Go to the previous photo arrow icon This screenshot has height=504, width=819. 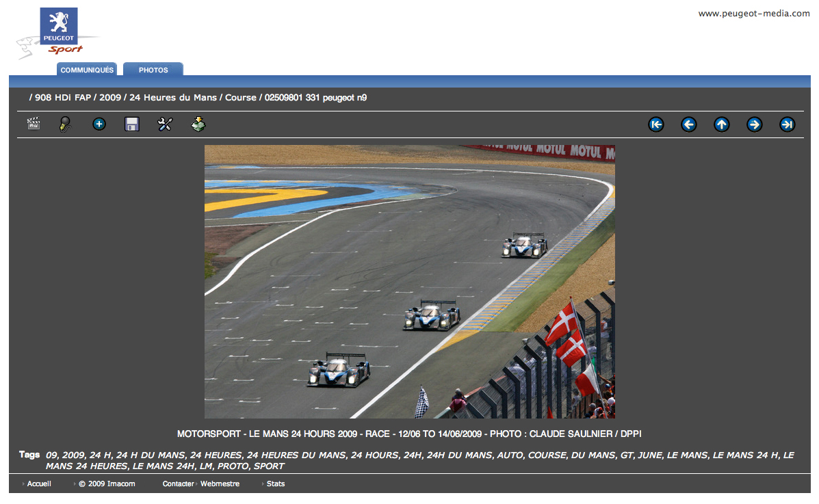click(x=689, y=124)
